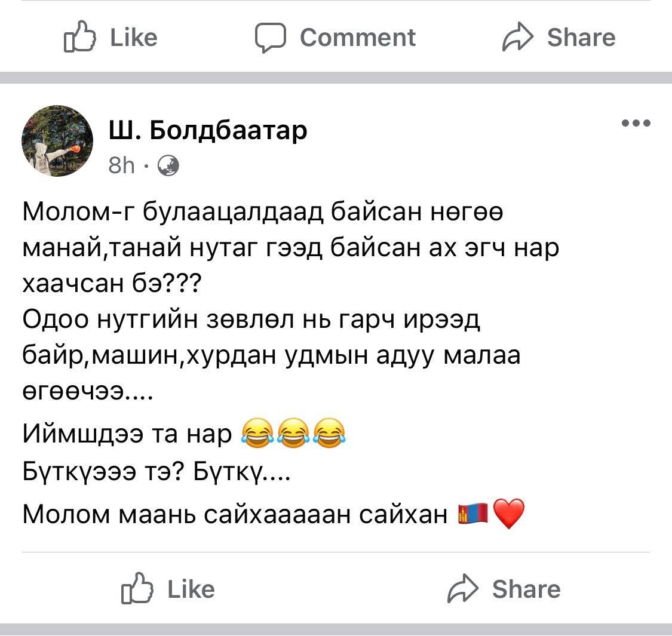
Task: Click the line "Одоо нутгийн зөвлөл нь гарч ирээд"
Action: tap(251, 321)
